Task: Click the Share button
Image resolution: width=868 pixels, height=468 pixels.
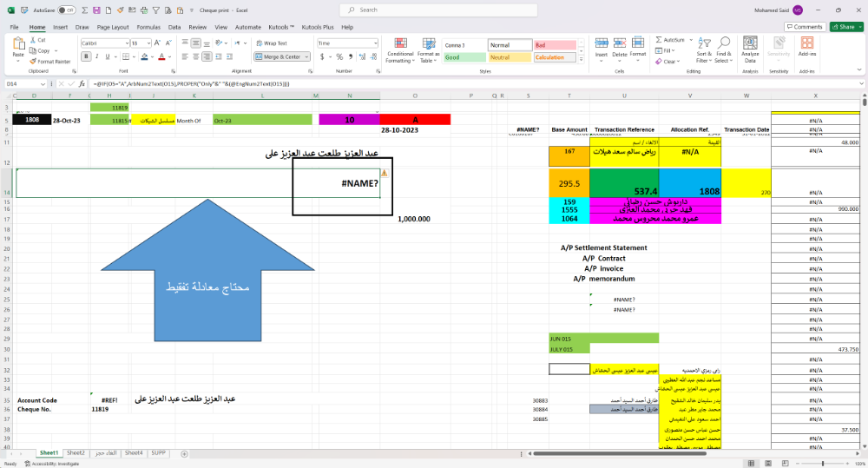Action: (846, 27)
